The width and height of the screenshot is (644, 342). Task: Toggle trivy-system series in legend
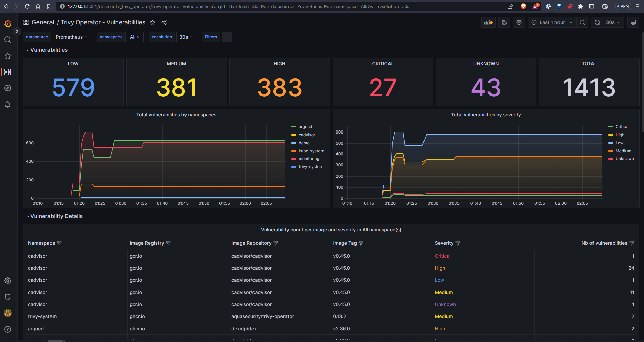(311, 167)
